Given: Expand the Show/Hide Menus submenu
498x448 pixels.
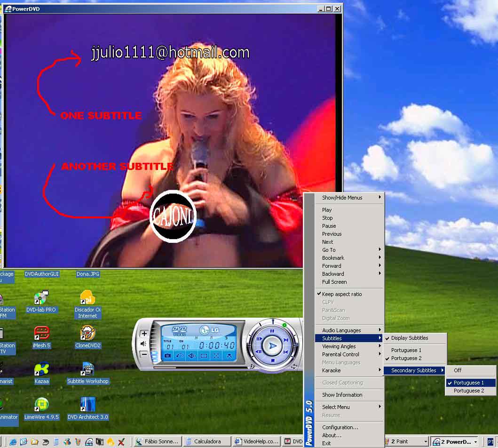Looking at the screenshot, I should click(x=349, y=198).
